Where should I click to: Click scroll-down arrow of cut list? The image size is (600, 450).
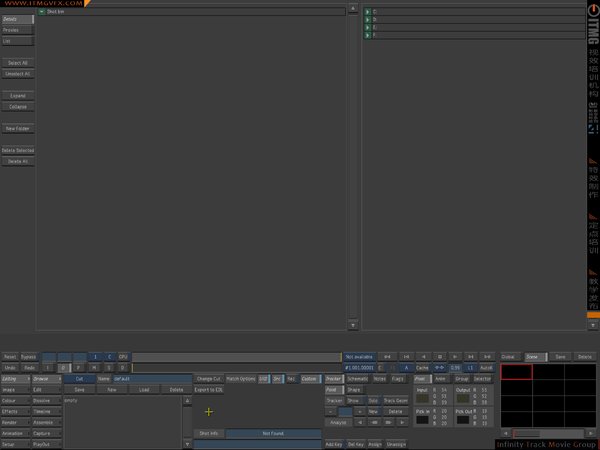point(187,444)
